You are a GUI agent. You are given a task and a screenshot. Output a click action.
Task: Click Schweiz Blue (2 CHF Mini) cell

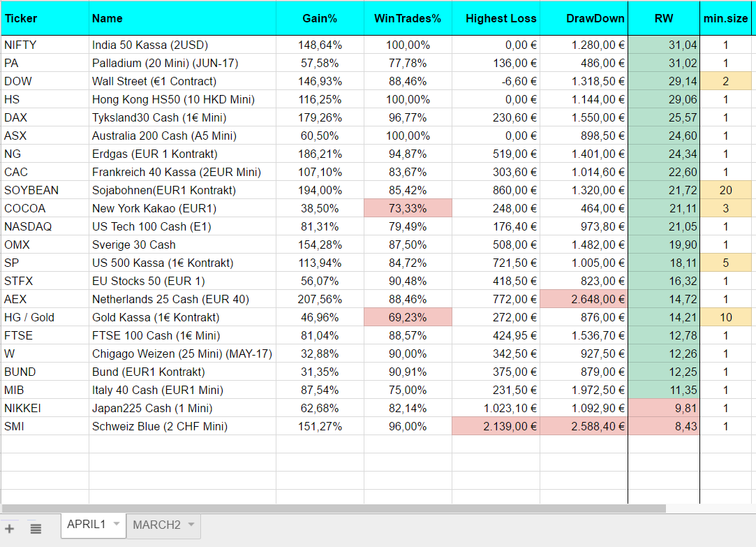point(182,426)
